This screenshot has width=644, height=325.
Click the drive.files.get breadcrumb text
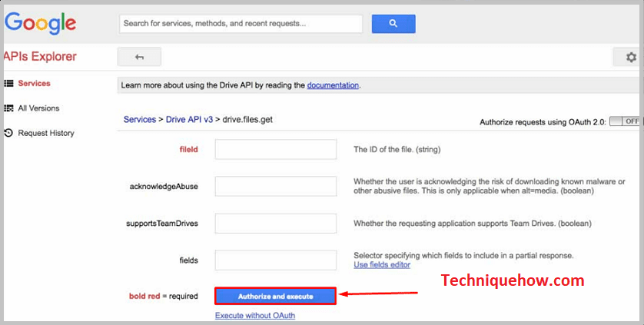tap(247, 120)
